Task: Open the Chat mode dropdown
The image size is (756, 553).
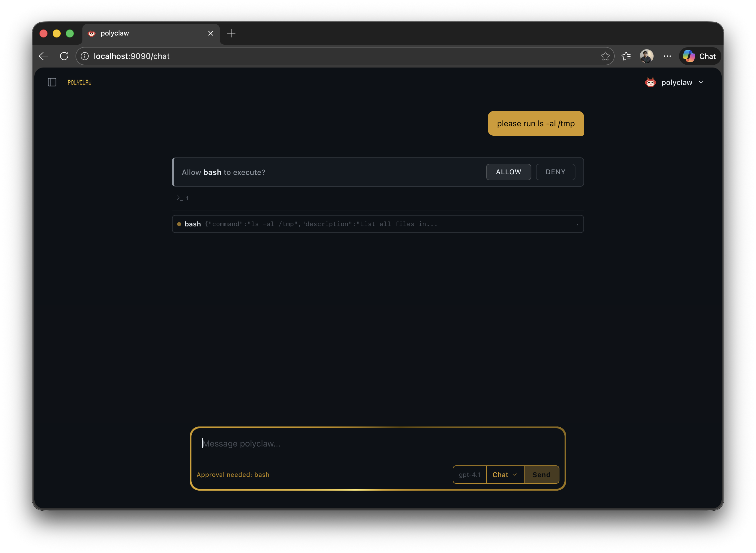Action: point(505,475)
